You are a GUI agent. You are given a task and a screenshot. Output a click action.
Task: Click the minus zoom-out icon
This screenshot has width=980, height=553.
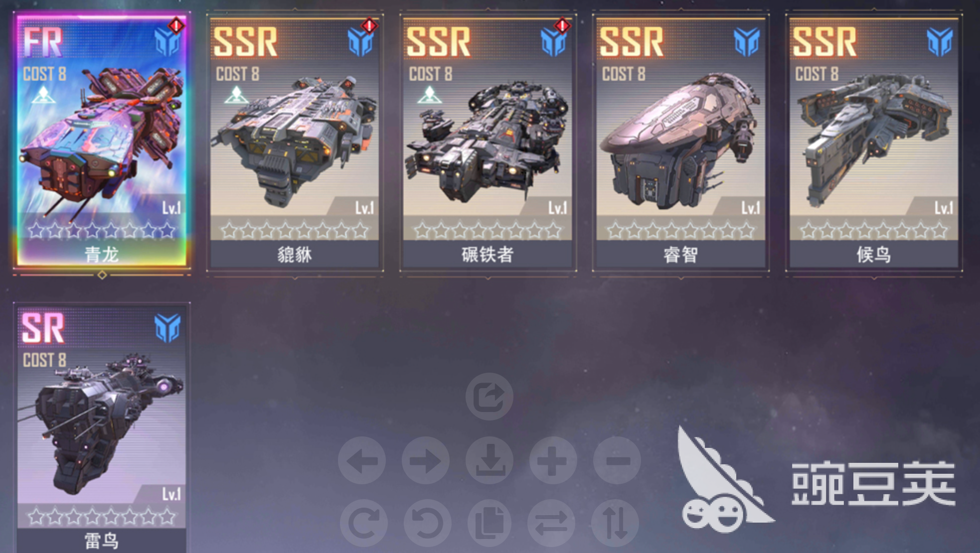[617, 460]
